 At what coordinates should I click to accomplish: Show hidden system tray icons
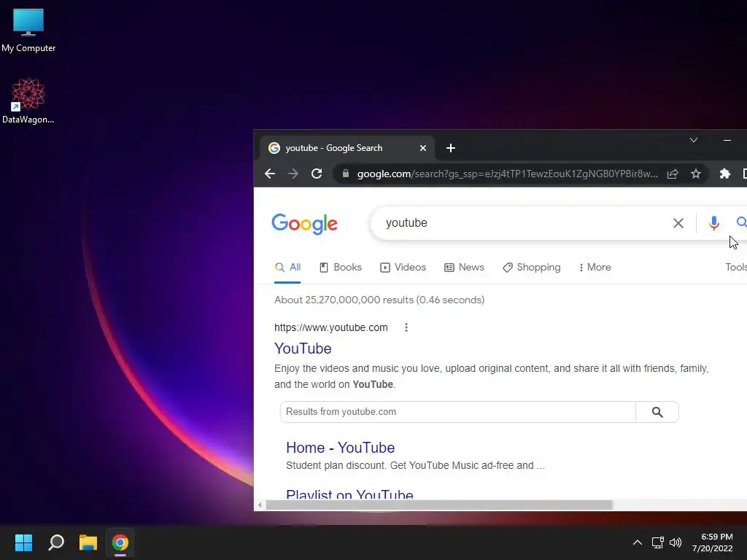pos(637,542)
